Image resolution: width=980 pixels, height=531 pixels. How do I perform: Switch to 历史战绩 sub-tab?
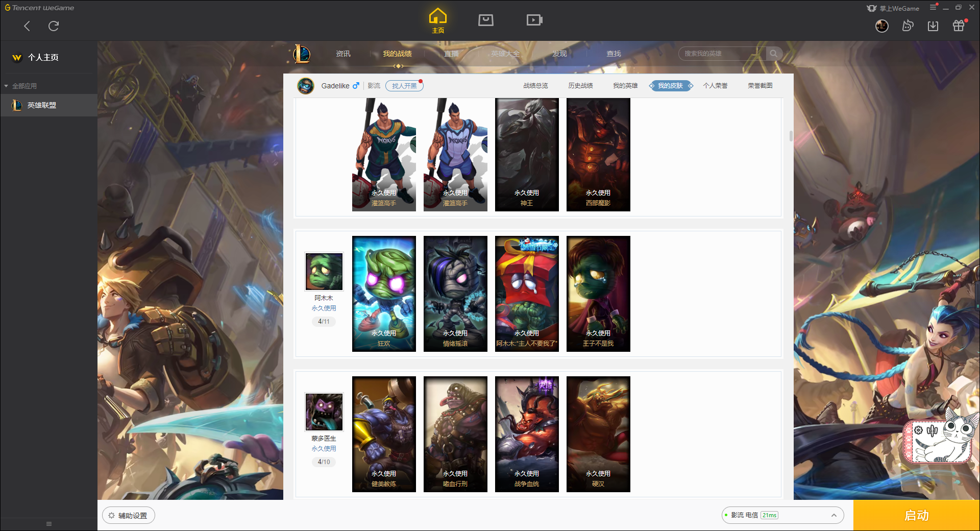[580, 86]
